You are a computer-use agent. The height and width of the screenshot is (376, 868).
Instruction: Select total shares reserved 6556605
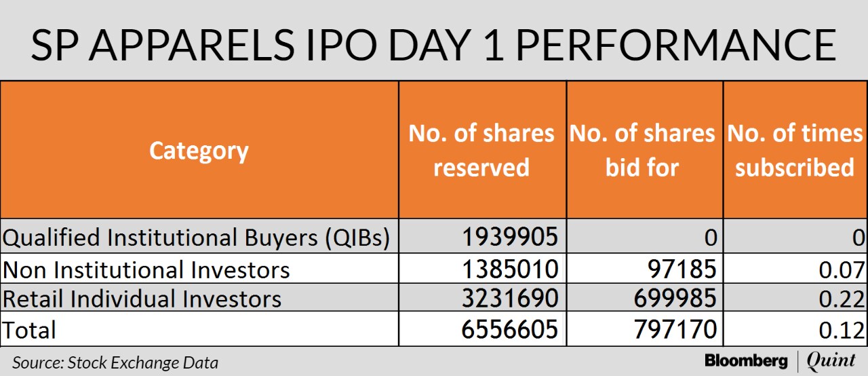click(x=510, y=330)
